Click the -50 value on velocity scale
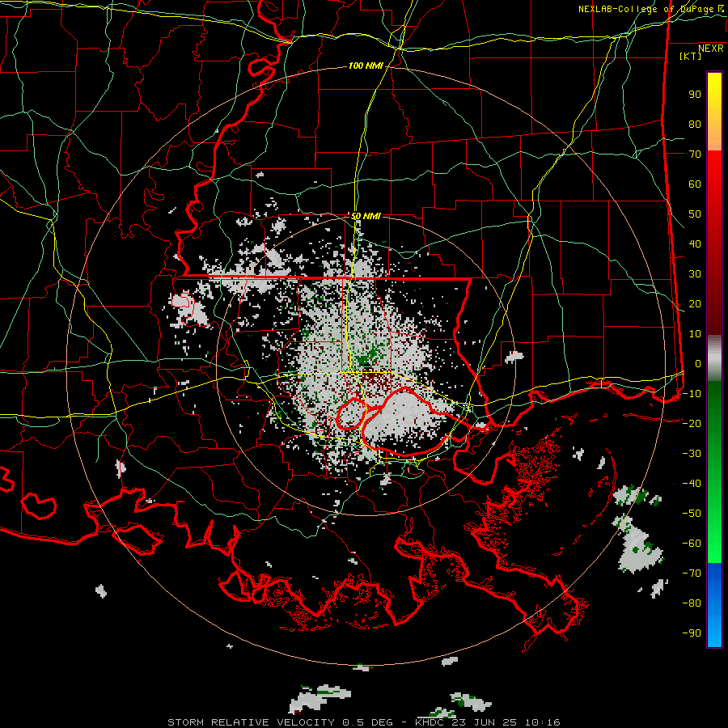 [692, 514]
